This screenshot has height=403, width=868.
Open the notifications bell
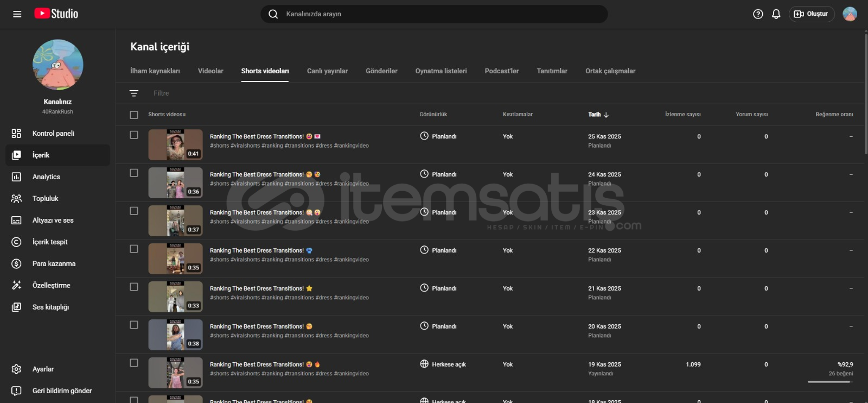pos(776,14)
